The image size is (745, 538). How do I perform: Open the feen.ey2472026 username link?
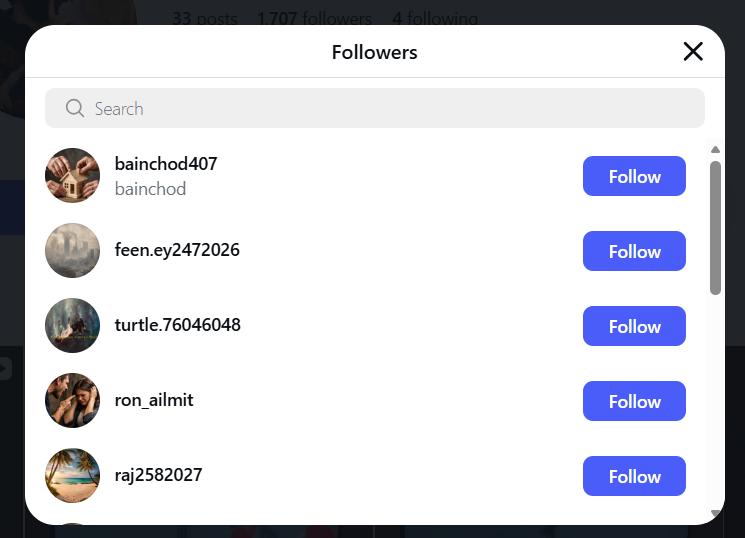(177, 250)
